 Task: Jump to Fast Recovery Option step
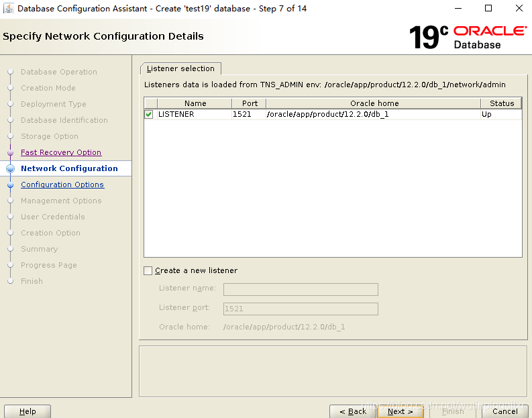point(61,152)
